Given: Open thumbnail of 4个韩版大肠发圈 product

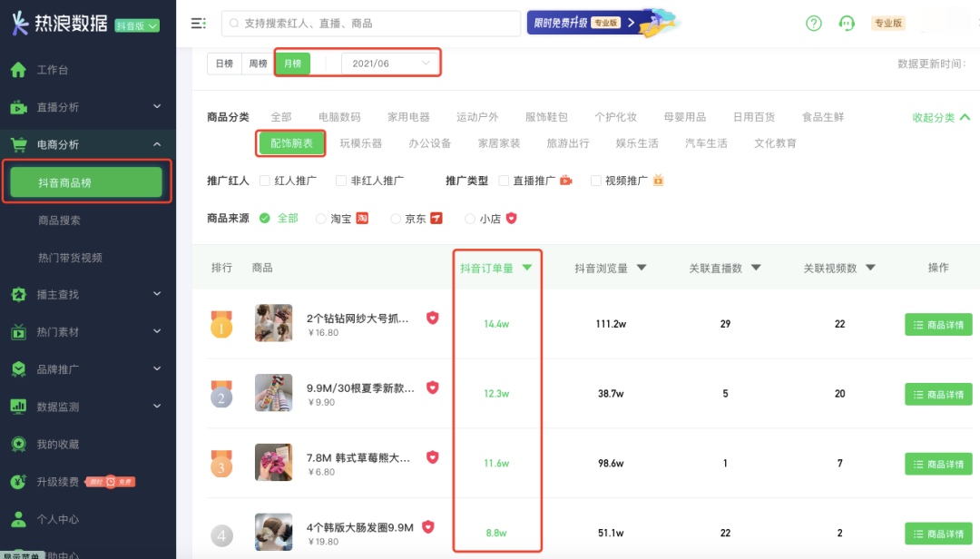Looking at the screenshot, I should 273,532.
